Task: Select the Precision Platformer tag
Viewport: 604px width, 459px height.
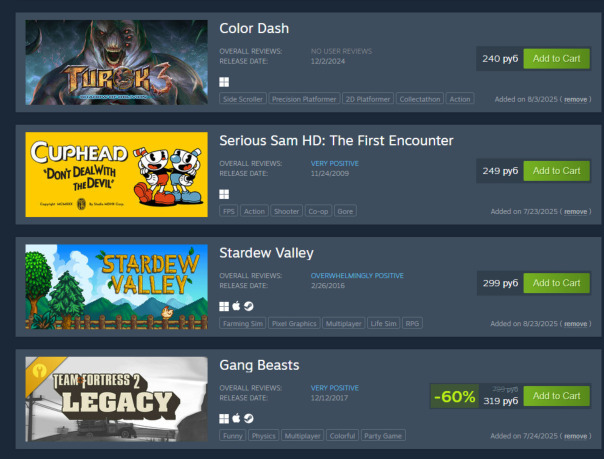Action: click(x=304, y=99)
